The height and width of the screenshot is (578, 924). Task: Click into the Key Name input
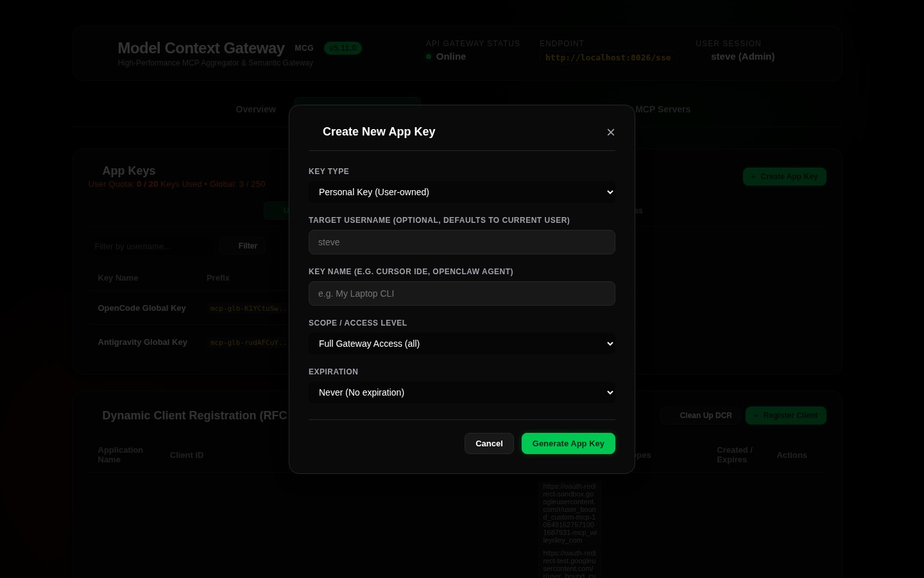462,293
